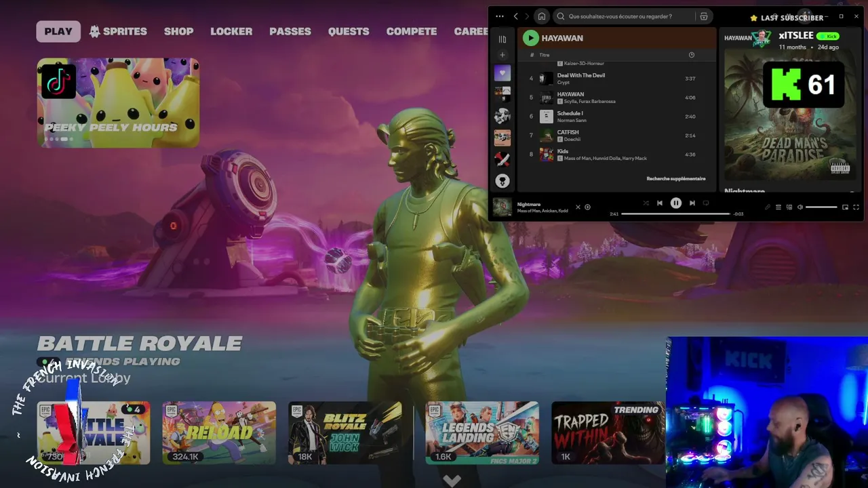The height and width of the screenshot is (488, 868).
Task: Click Recherche supplémentaire link
Action: (676, 179)
